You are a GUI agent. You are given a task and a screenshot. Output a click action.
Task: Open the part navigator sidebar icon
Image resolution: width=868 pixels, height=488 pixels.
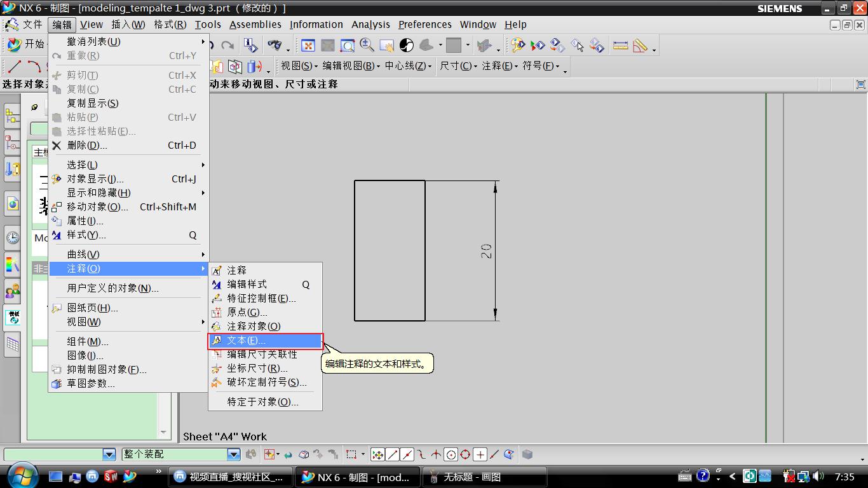tap(12, 143)
